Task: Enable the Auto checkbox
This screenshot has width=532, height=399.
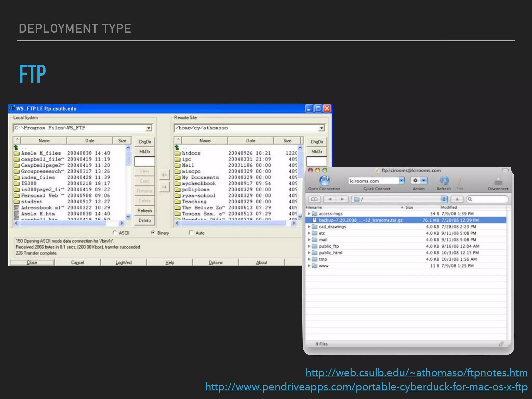Action: coord(191,233)
